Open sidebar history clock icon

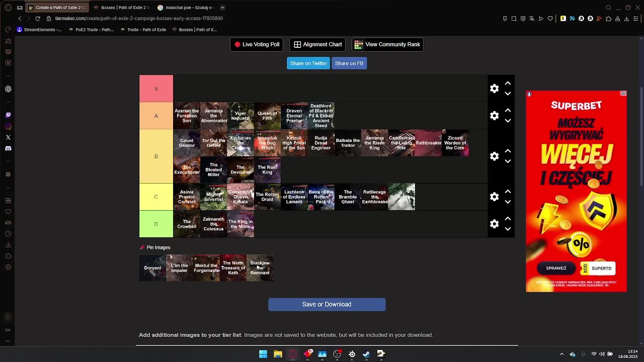coord(8,234)
